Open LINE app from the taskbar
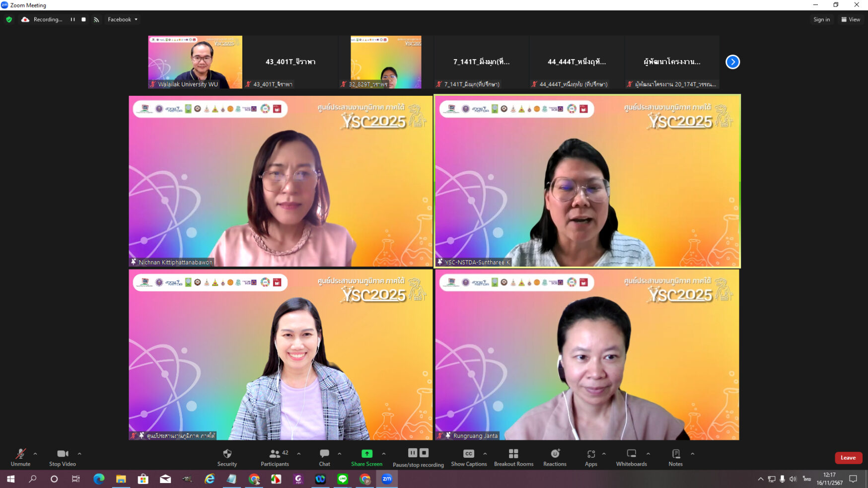Viewport: 868px width, 488px height. click(343, 479)
